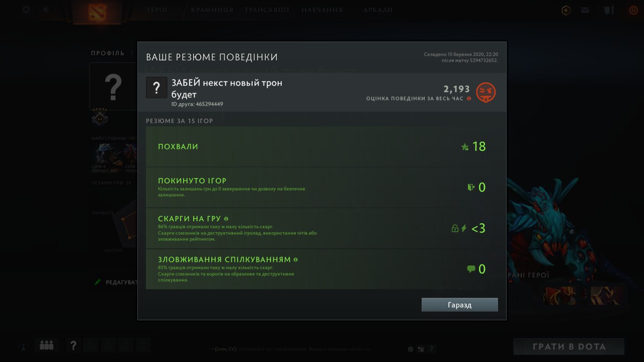Open the Навчання menu item
The height and width of the screenshot is (362, 644).
coord(322,10)
